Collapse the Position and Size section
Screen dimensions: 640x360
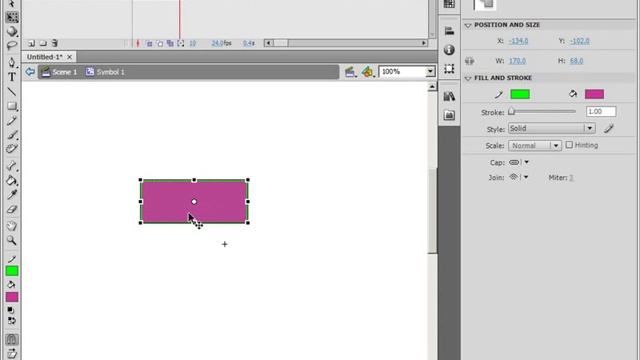click(468, 25)
